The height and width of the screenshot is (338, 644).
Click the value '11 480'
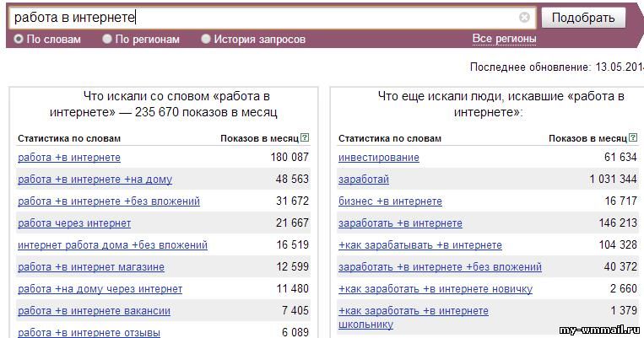tap(292, 289)
